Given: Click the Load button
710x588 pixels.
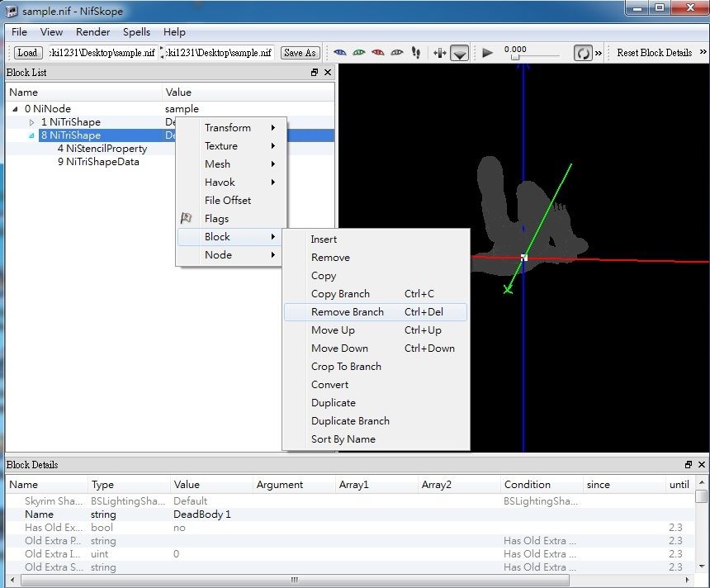Looking at the screenshot, I should [27, 53].
